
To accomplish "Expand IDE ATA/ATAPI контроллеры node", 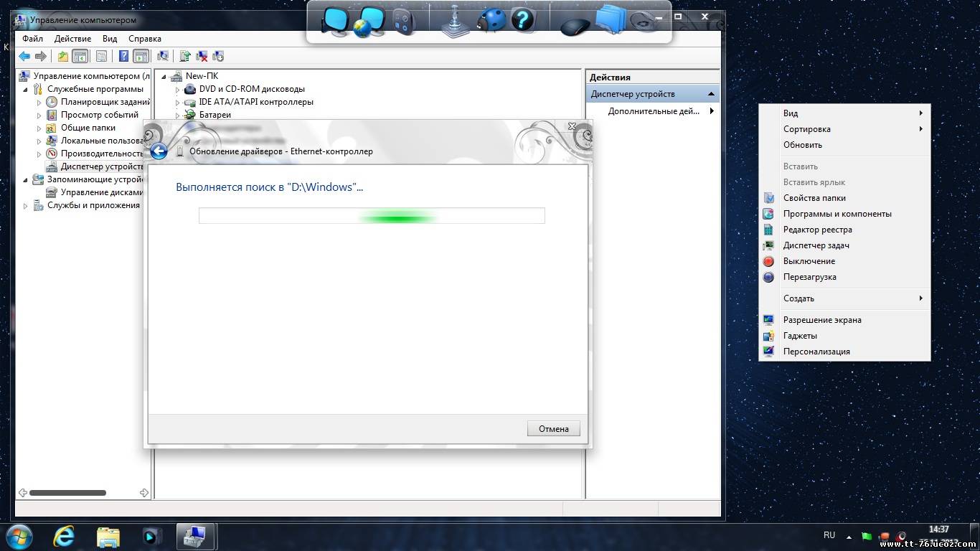I will point(178,103).
